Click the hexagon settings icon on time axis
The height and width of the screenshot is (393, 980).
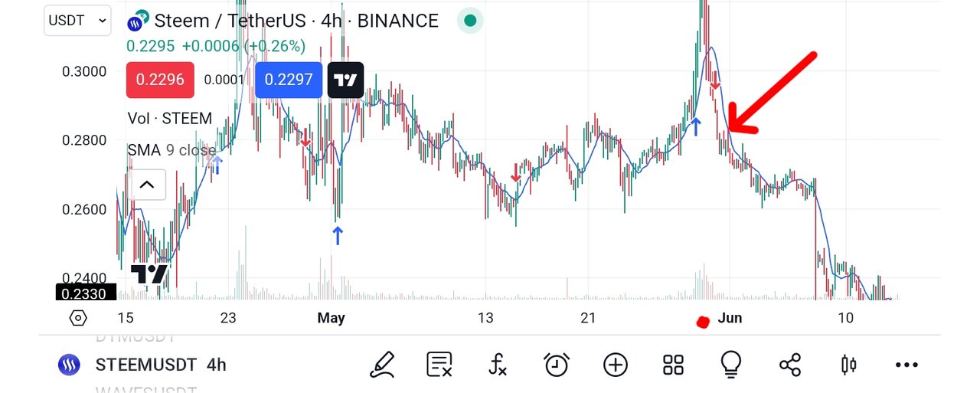pyautogui.click(x=78, y=318)
